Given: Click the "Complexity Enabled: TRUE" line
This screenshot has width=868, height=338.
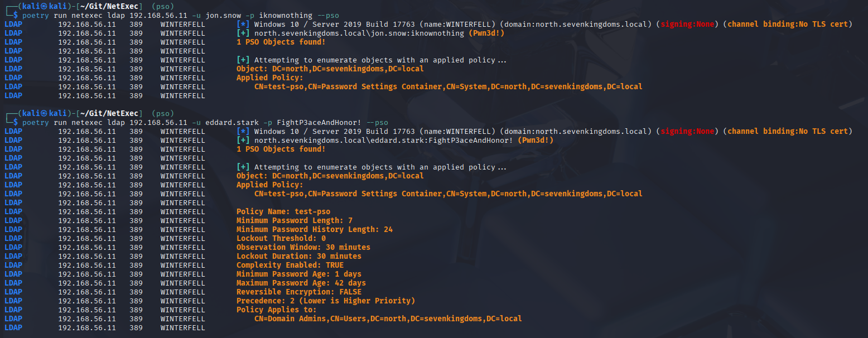Looking at the screenshot, I should [290, 265].
